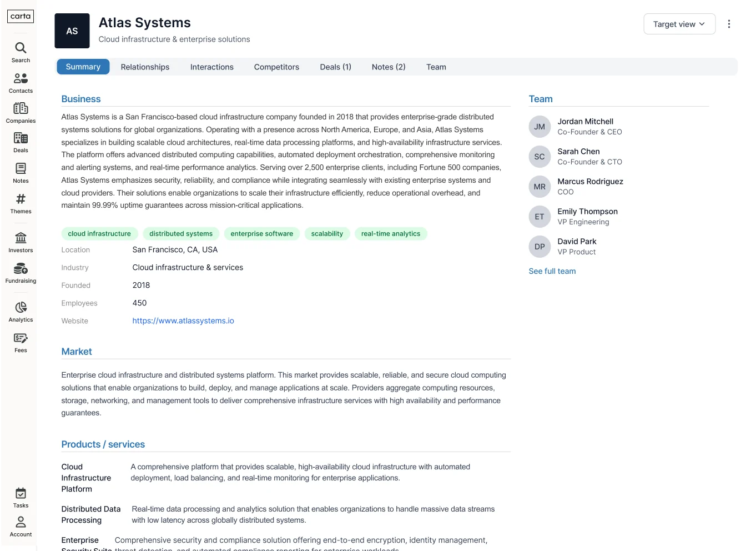
Task: Open the three-dot more options menu
Action: pyautogui.click(x=729, y=24)
